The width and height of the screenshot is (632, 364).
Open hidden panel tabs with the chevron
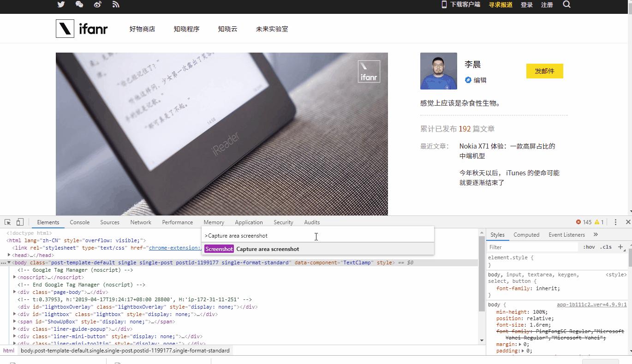pos(596,234)
